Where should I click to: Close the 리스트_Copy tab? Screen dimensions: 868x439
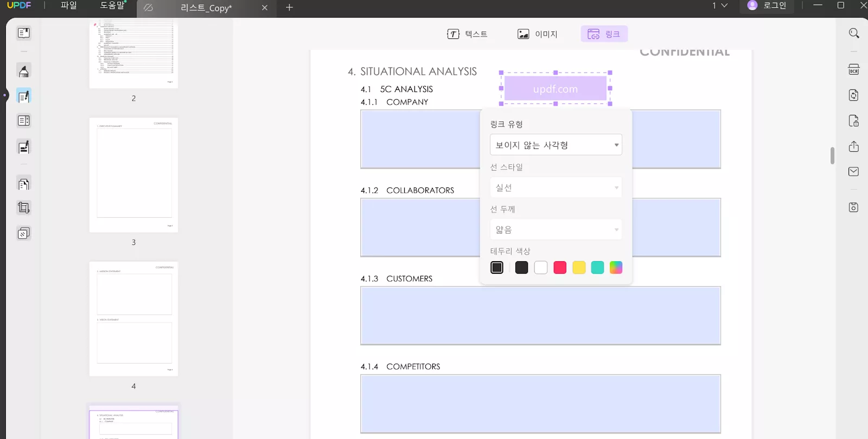[265, 8]
